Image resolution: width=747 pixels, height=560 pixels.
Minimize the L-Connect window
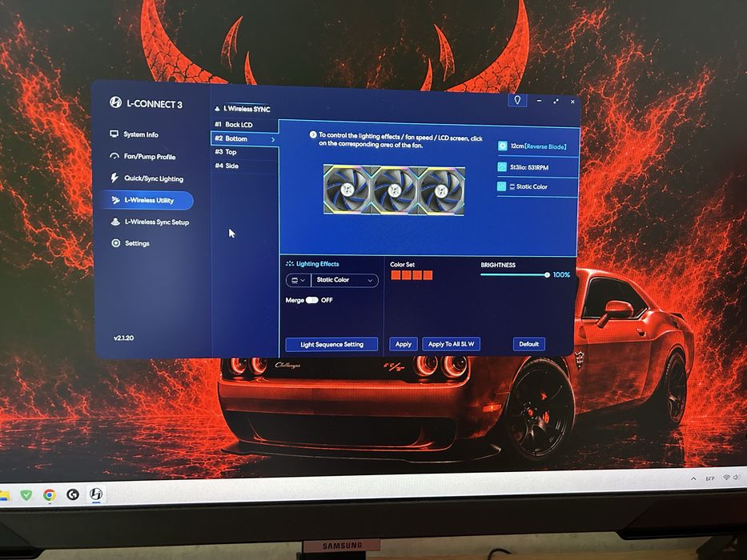pyautogui.click(x=540, y=101)
